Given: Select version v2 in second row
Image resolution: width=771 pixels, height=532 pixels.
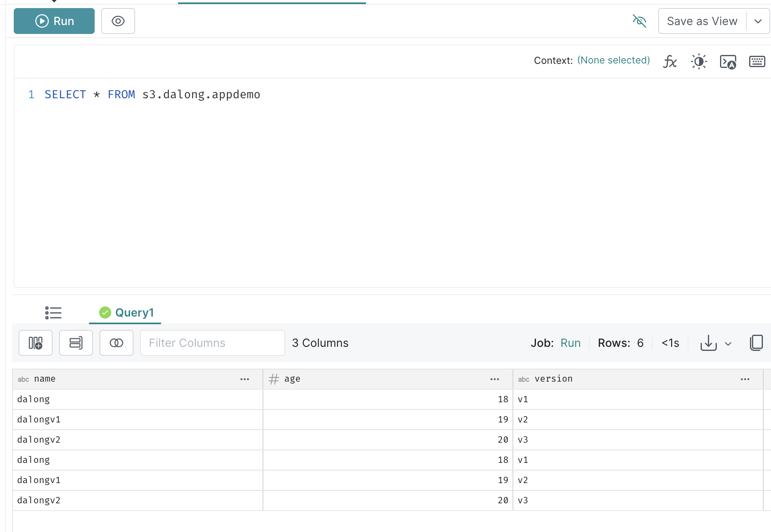Looking at the screenshot, I should coord(638,420).
